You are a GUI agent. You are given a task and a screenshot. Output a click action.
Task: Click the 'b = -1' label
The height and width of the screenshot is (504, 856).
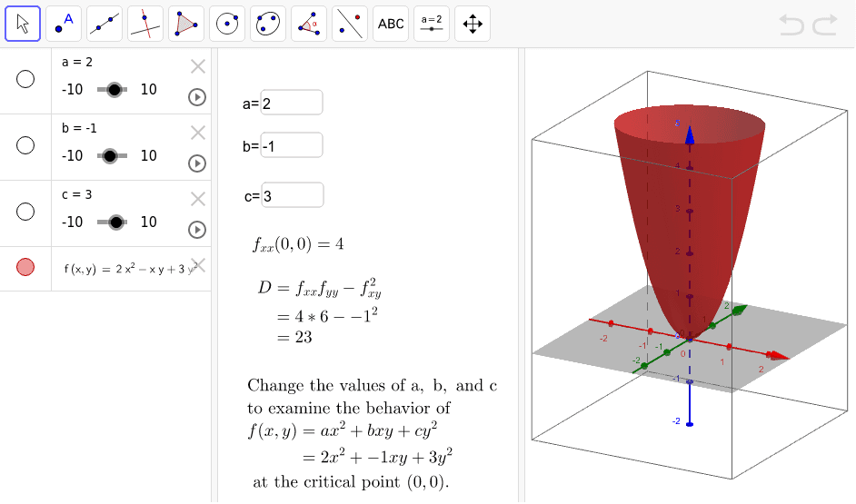(79, 128)
